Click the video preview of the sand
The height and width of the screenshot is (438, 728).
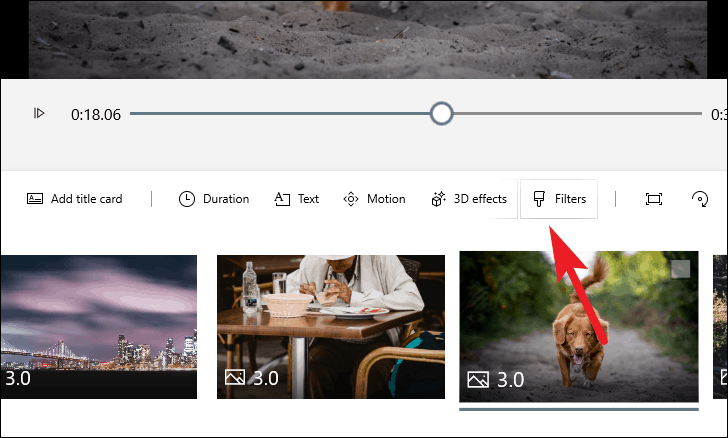368,39
